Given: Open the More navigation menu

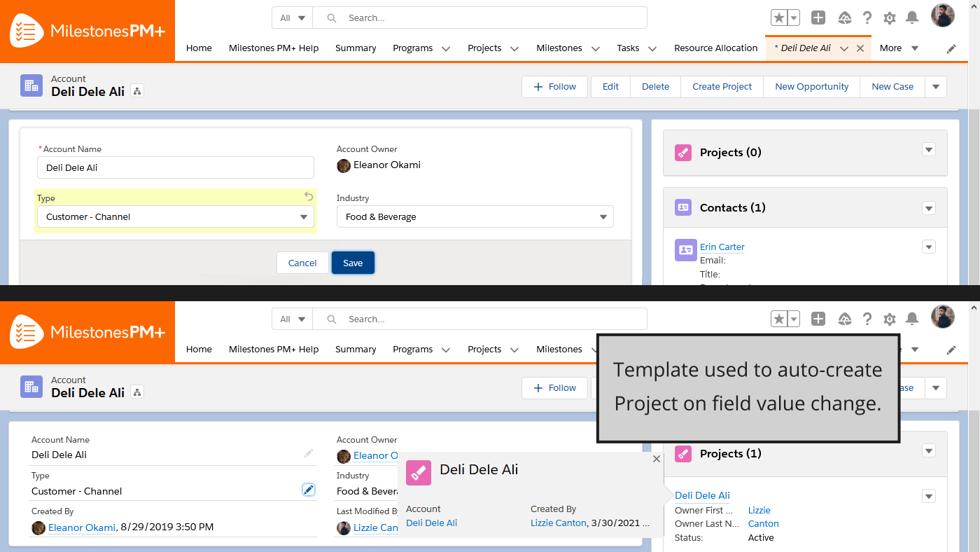Looking at the screenshot, I should click(899, 48).
